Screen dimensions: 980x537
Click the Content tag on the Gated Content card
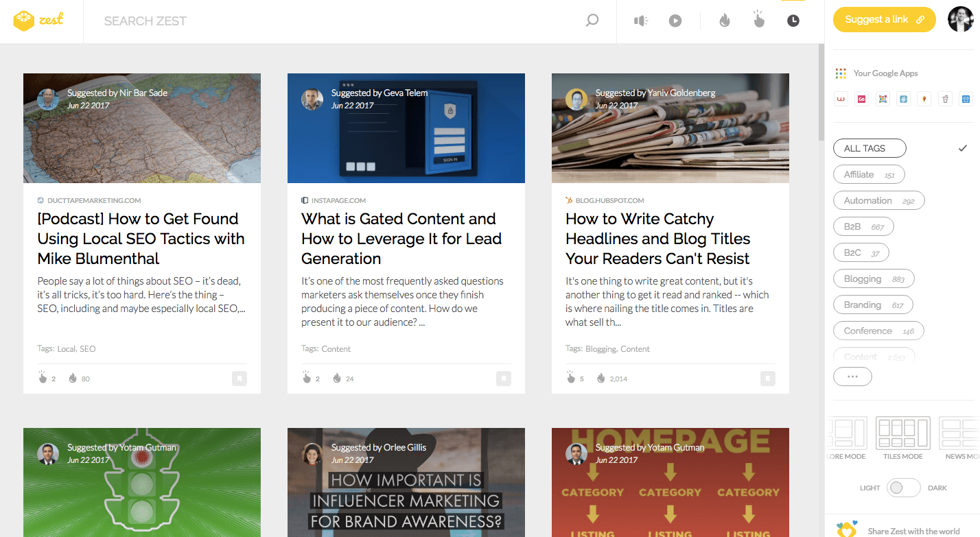[336, 349]
